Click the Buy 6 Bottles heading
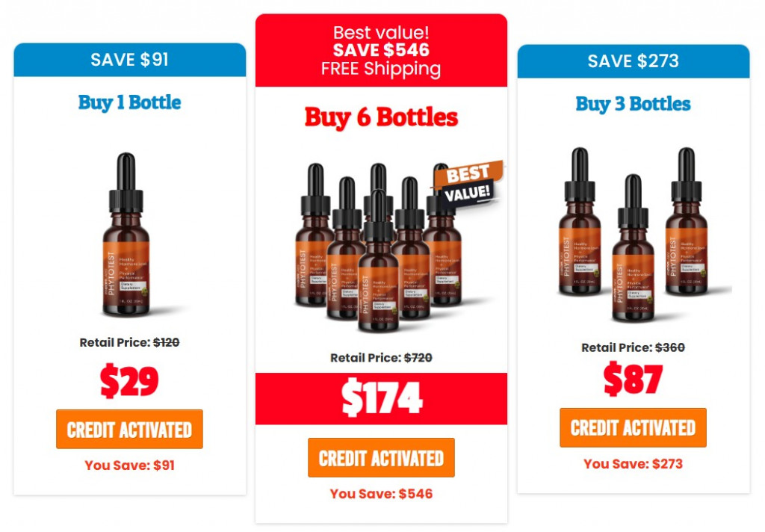This screenshot has width=765, height=532. point(381,117)
